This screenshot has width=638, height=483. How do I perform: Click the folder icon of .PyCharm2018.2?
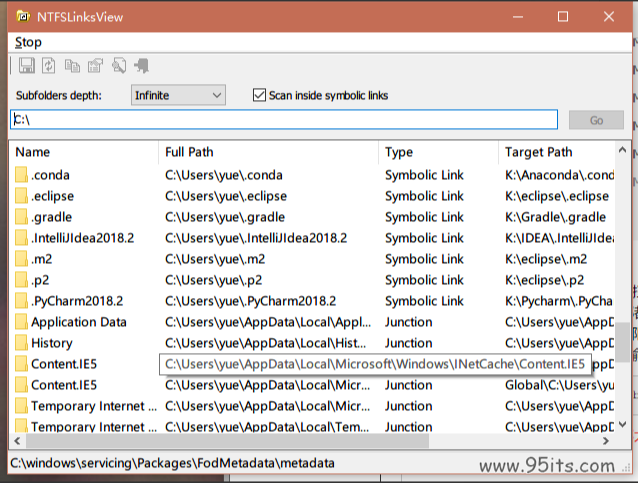[22, 301]
